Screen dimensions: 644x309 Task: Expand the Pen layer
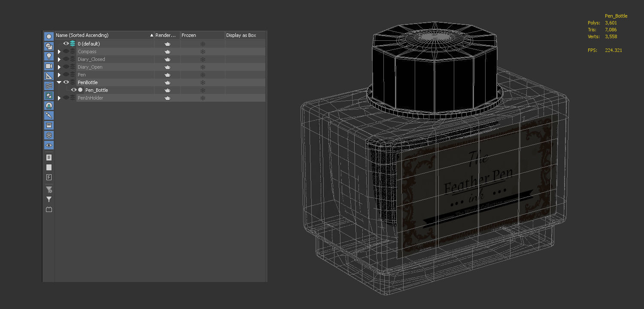coord(59,75)
